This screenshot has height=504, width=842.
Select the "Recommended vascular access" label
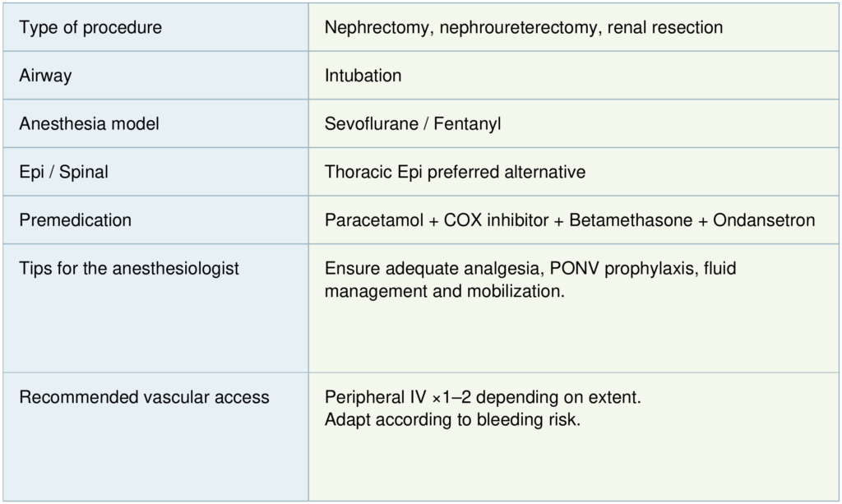[144, 397]
